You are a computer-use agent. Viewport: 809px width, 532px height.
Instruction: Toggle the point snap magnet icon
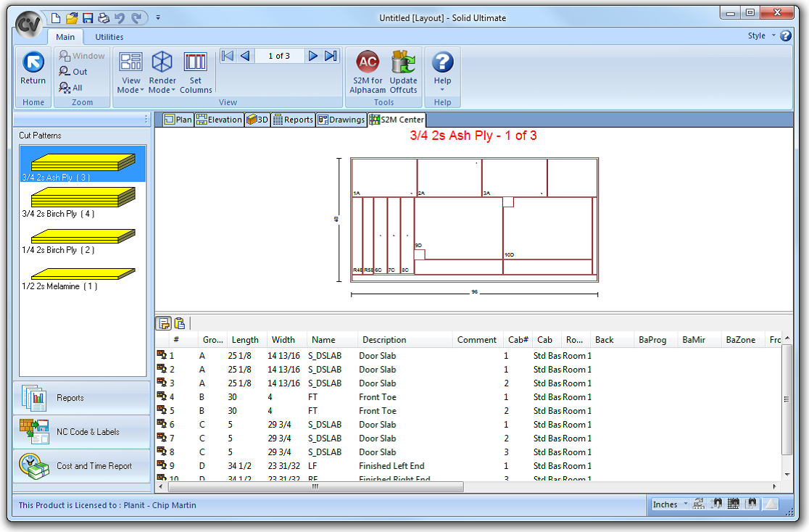click(x=716, y=504)
